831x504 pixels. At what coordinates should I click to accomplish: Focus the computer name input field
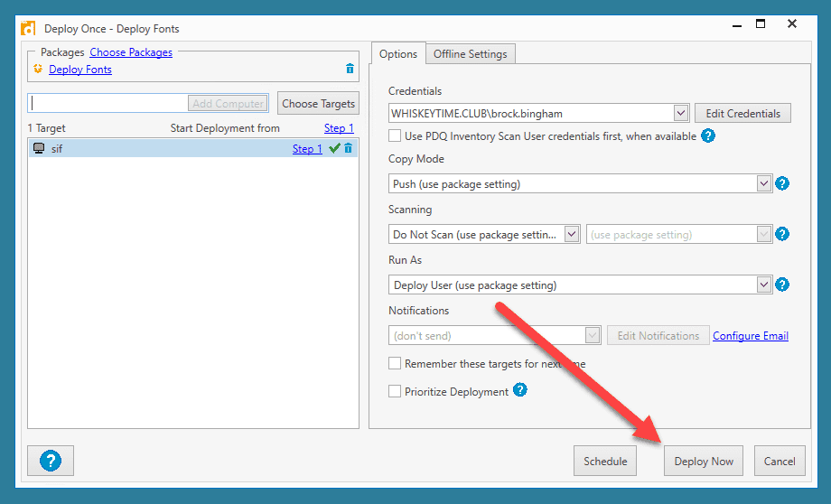click(x=108, y=103)
